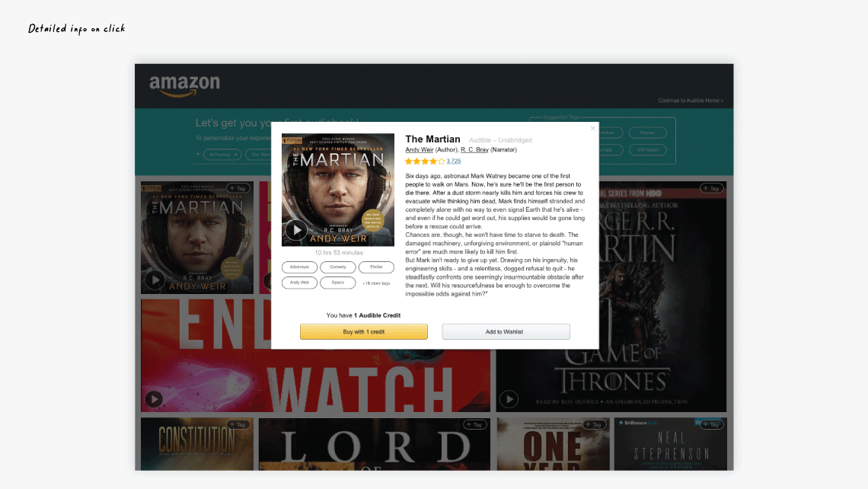Play the End Watch audiobook preview
The height and width of the screenshot is (489, 868).
(154, 398)
